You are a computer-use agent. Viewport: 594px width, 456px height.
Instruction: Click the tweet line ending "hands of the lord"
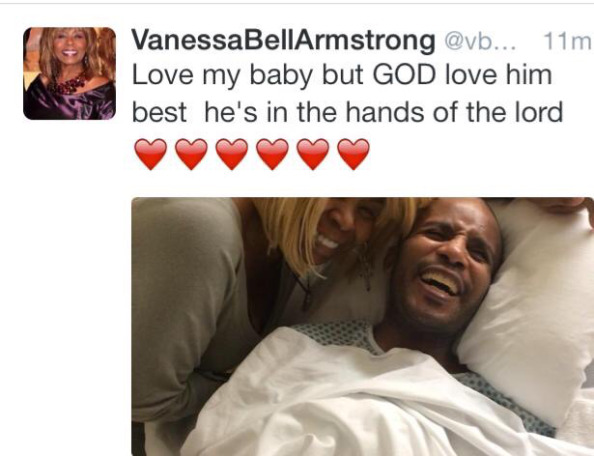pyautogui.click(x=347, y=113)
